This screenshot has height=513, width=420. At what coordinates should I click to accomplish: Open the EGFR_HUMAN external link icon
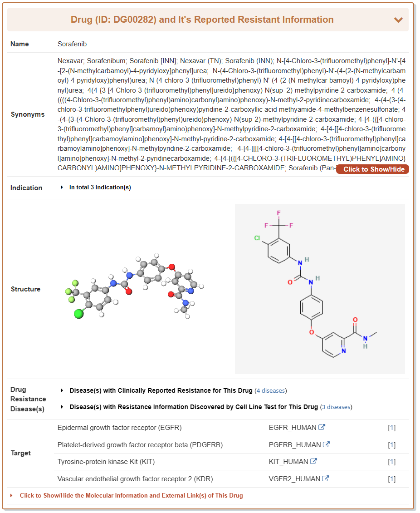[x=322, y=427]
